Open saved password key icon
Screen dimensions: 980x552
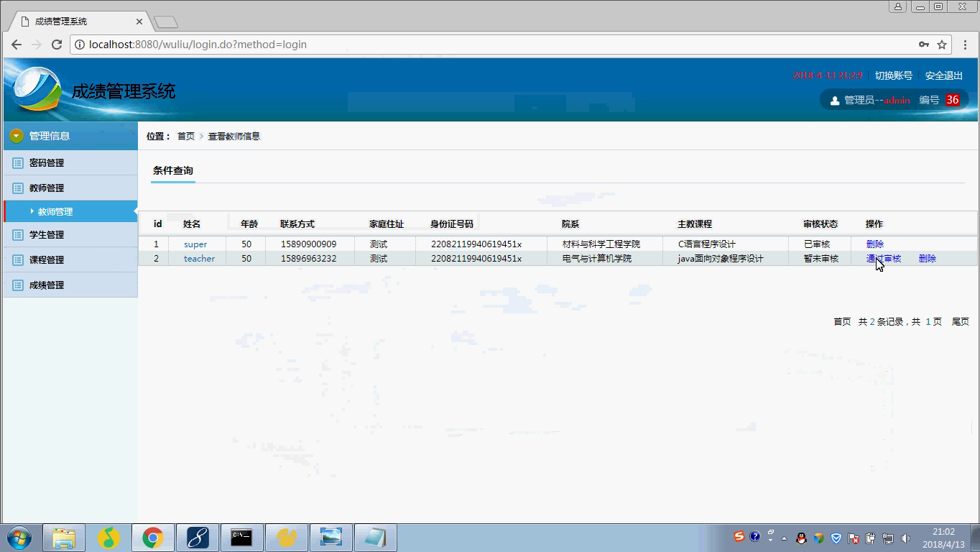point(924,45)
